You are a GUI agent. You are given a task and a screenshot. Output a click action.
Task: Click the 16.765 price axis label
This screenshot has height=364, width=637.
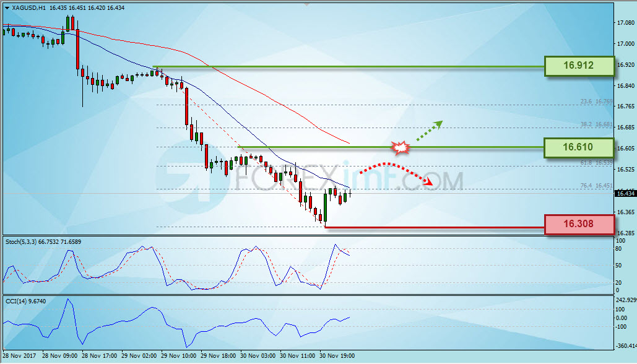click(626, 106)
